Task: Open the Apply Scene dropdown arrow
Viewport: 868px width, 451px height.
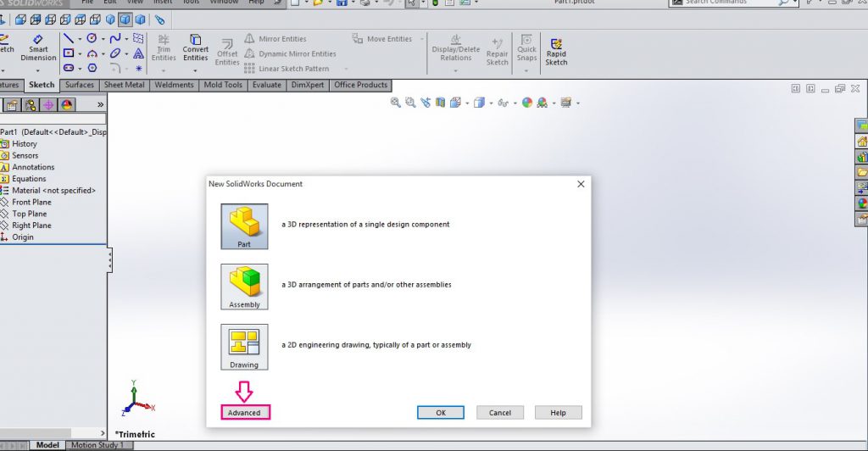Action: coord(554,103)
